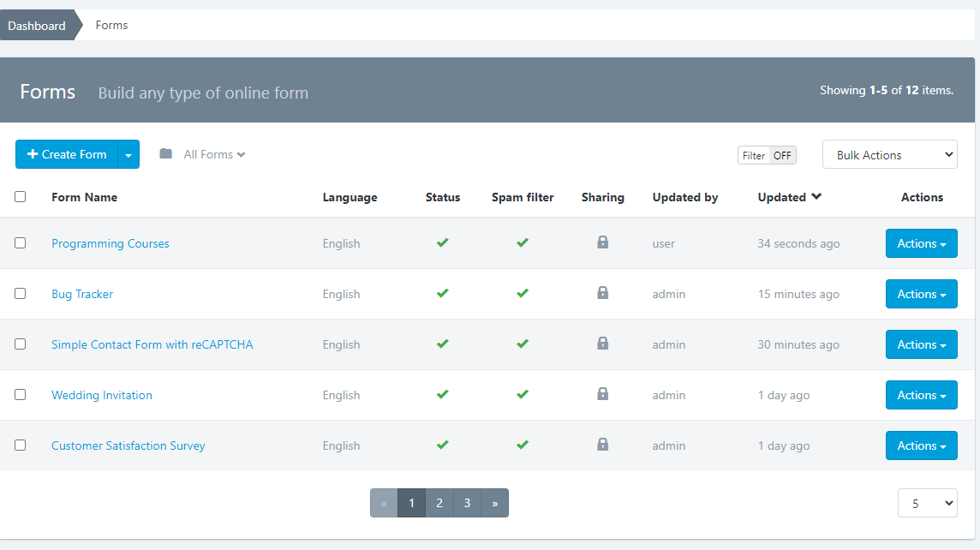
Task: Tick the checkbox for Bug Tracker form
Action: [21, 293]
